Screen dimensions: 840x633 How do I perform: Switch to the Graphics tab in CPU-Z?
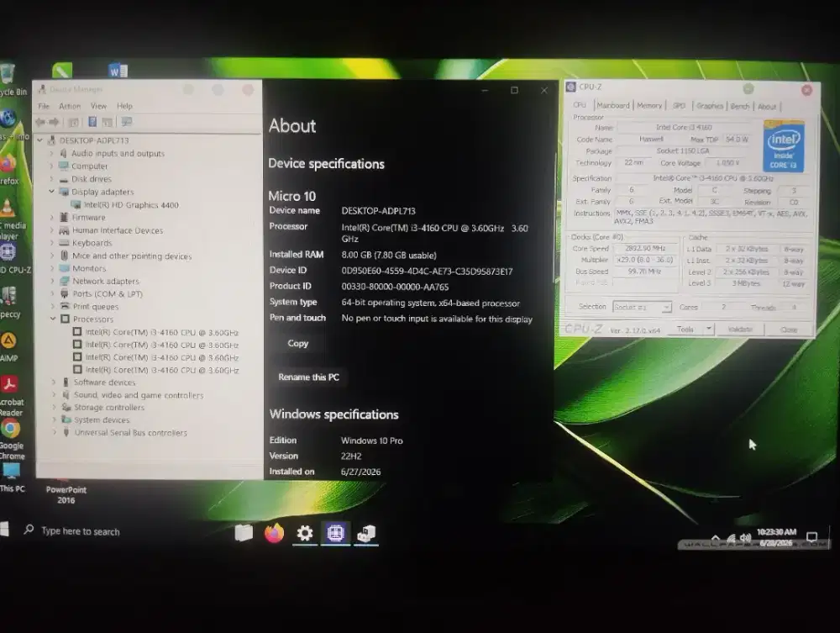point(709,106)
